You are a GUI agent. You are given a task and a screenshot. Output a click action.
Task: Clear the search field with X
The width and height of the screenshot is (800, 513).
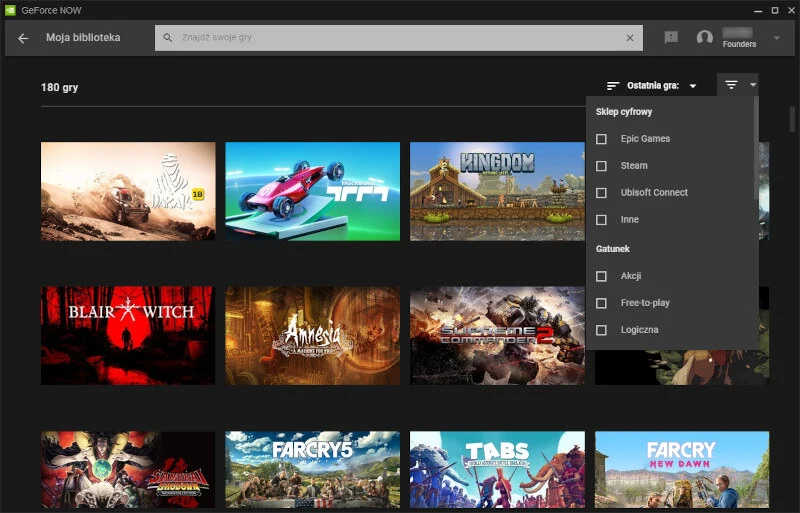coord(630,38)
